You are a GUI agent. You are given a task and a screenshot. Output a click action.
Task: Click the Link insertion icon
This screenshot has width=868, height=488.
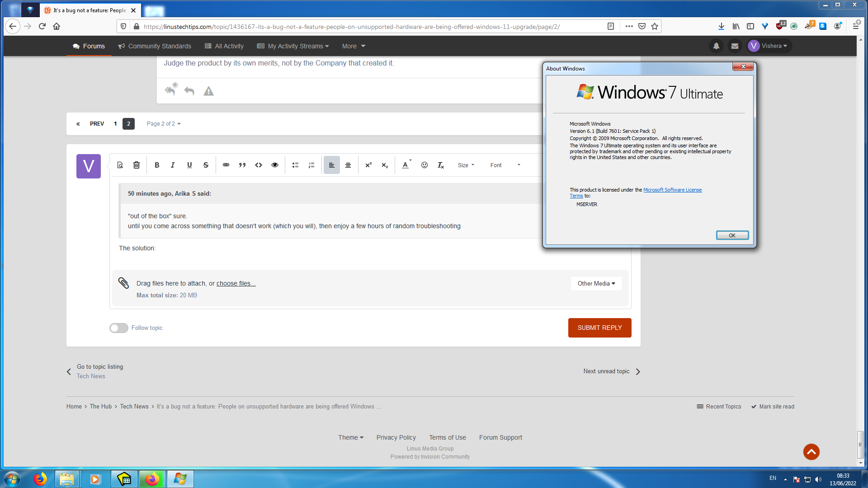point(226,165)
